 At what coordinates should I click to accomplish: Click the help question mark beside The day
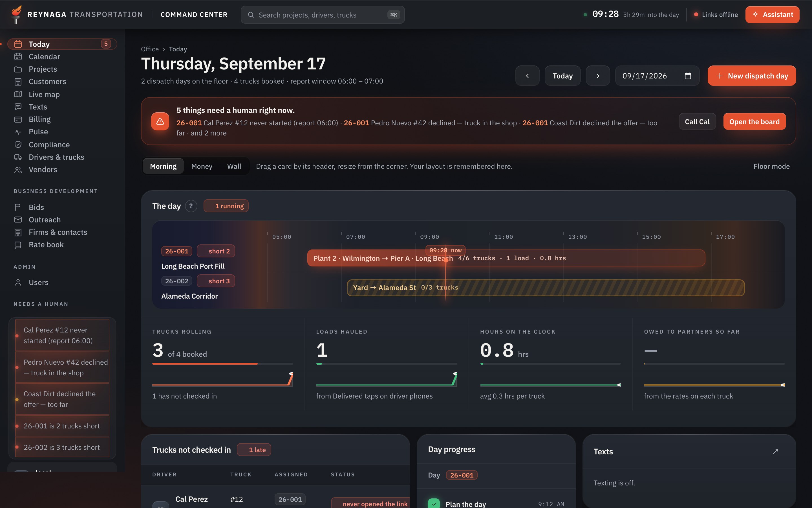[x=191, y=206]
